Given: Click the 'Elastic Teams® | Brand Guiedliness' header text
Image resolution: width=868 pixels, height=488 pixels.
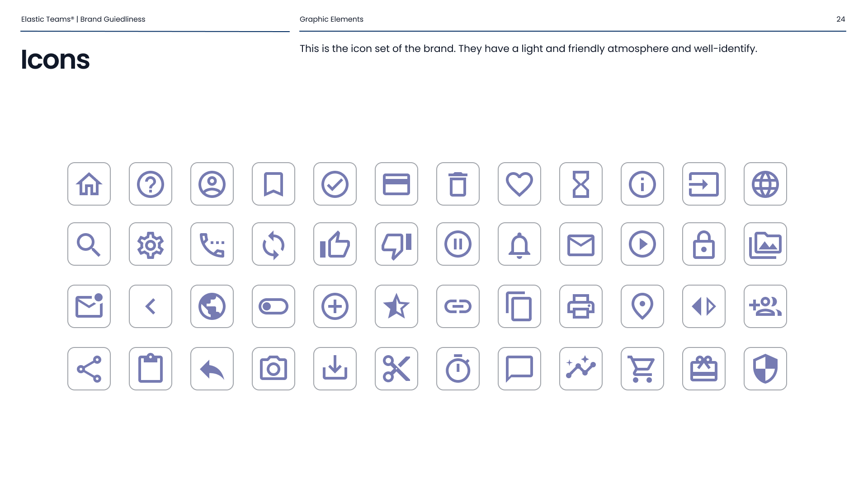Looking at the screenshot, I should coord(83,19).
